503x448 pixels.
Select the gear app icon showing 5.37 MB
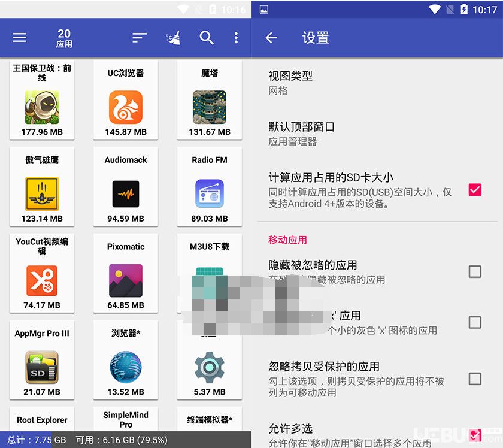pos(210,367)
